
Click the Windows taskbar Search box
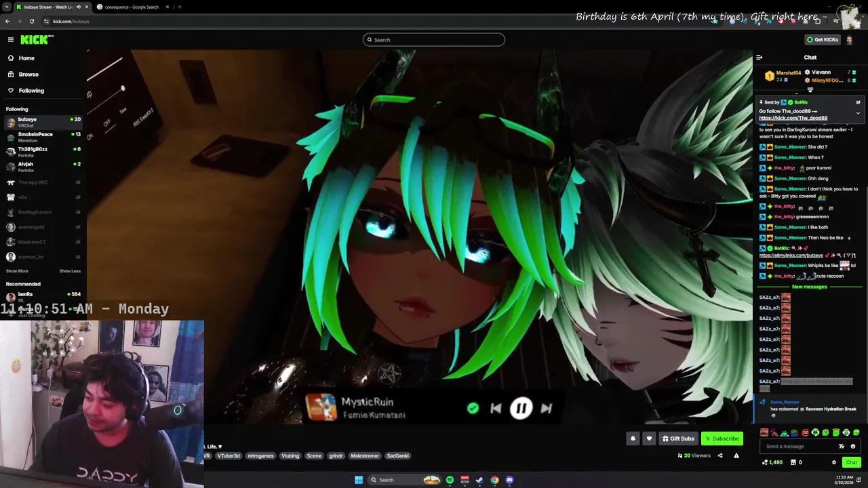404,480
